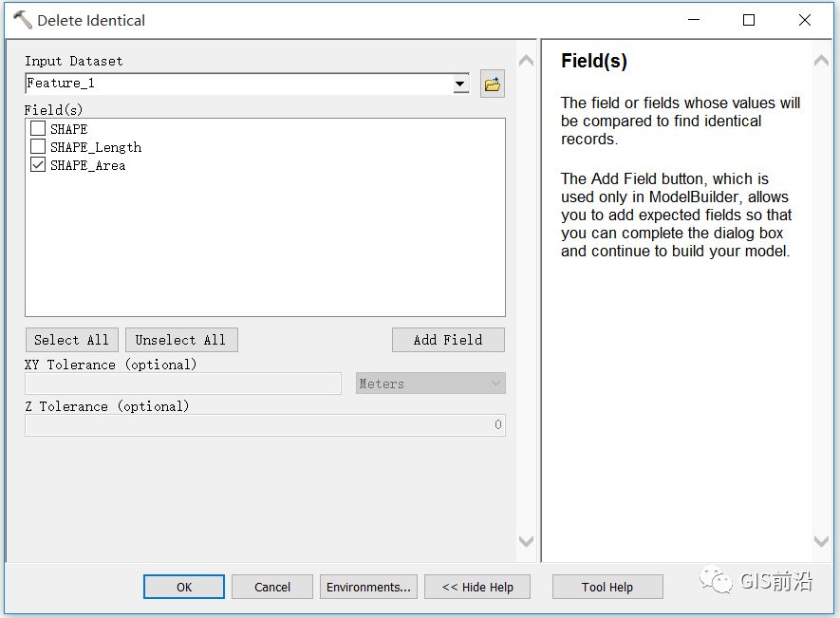Select the SHAPE_Length field label
The height and width of the screenshot is (618, 840).
pos(96,147)
